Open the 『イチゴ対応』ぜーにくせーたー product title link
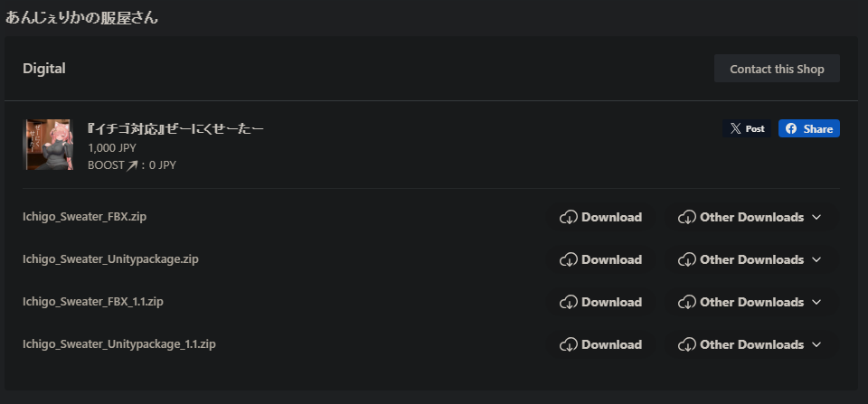Screen dimensions: 868x404 click(175, 128)
